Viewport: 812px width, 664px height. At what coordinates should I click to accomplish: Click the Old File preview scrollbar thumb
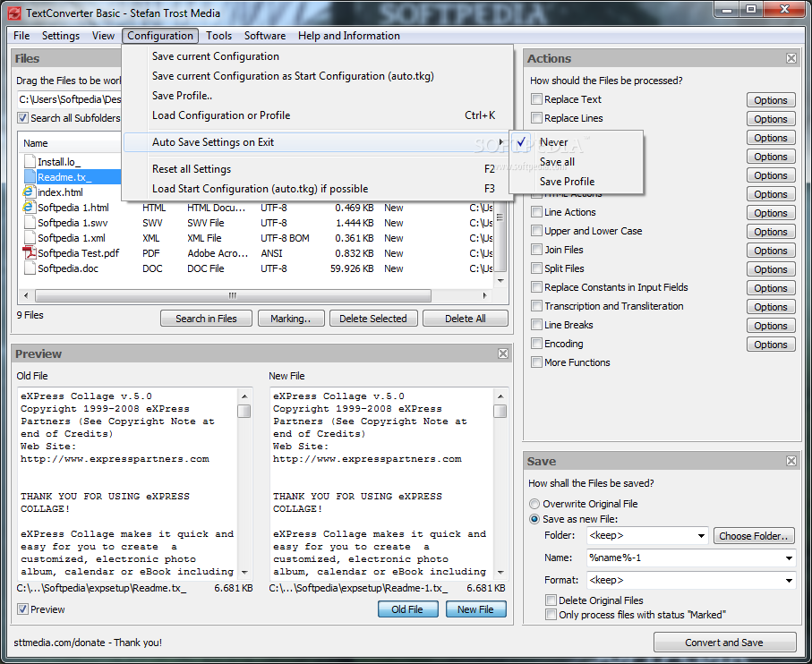(x=244, y=412)
